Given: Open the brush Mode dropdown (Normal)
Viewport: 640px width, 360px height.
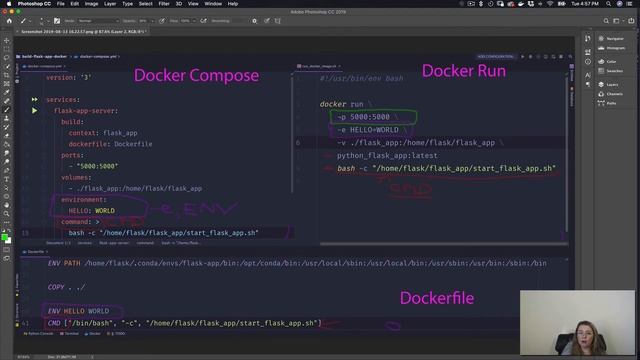Looking at the screenshot, I should 98,21.
